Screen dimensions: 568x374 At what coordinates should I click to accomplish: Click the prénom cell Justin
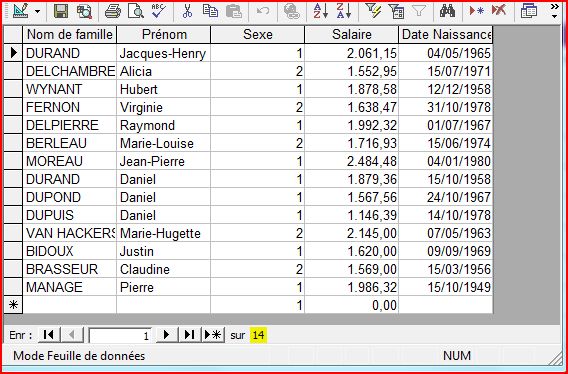pyautogui.click(x=164, y=251)
